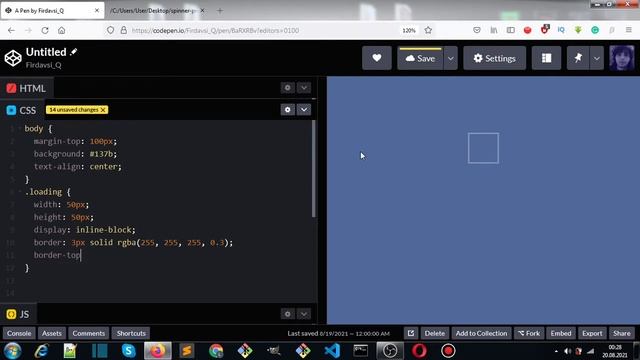Click the #137b background color value
Screen dimensions: 640x360
tap(102, 154)
